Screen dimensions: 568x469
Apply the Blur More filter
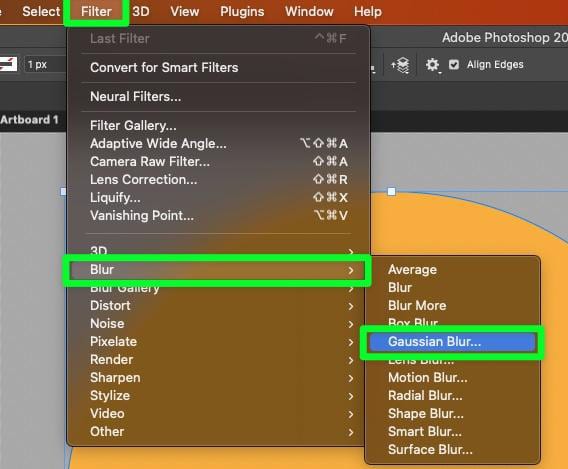452,306
